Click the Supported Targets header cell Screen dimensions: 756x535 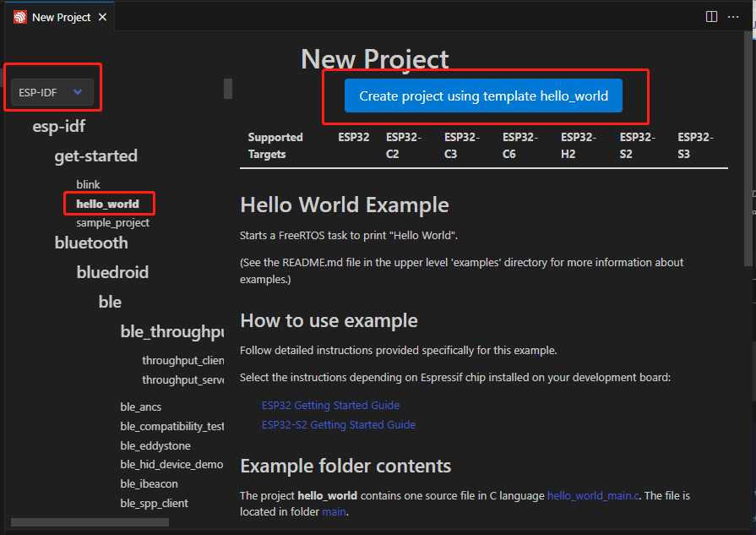pos(275,145)
